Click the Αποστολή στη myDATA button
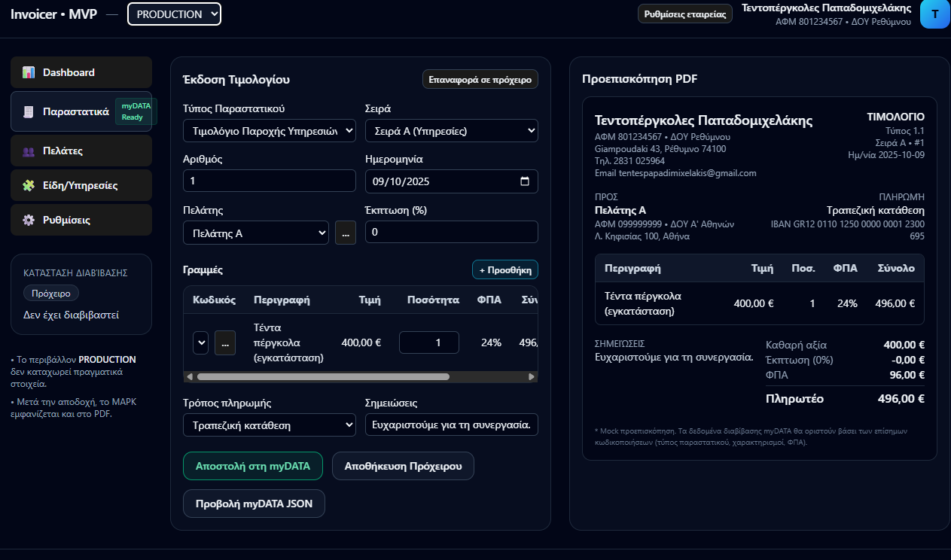Viewport: 951px width, 560px height. coord(252,466)
